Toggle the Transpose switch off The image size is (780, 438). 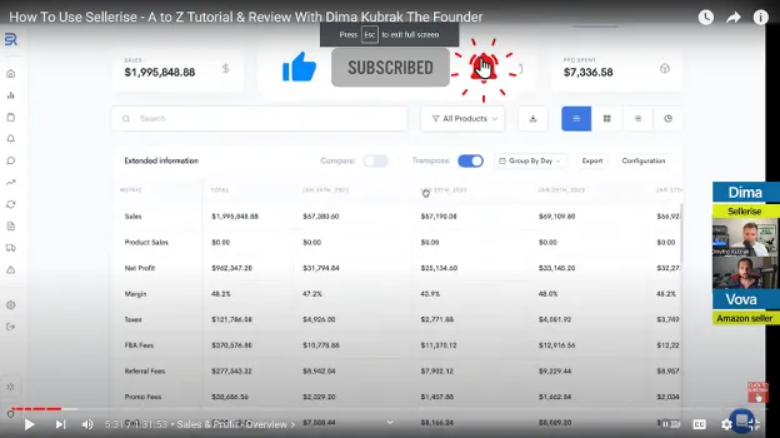point(470,161)
